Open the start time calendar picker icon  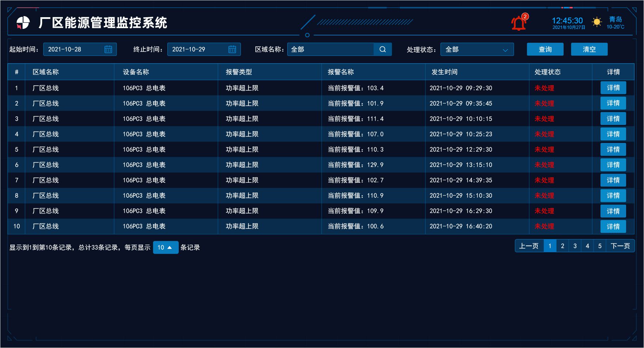click(108, 49)
